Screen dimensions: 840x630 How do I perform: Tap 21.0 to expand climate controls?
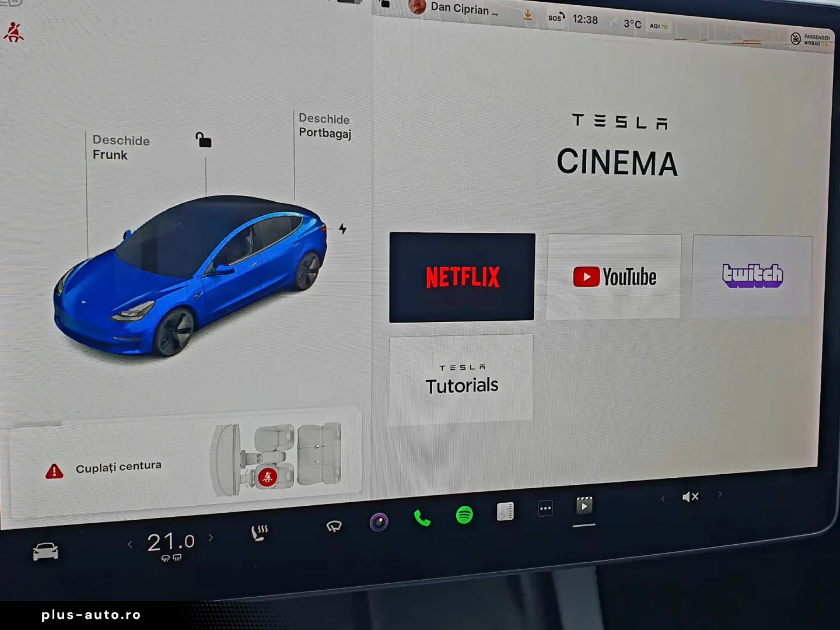point(170,542)
